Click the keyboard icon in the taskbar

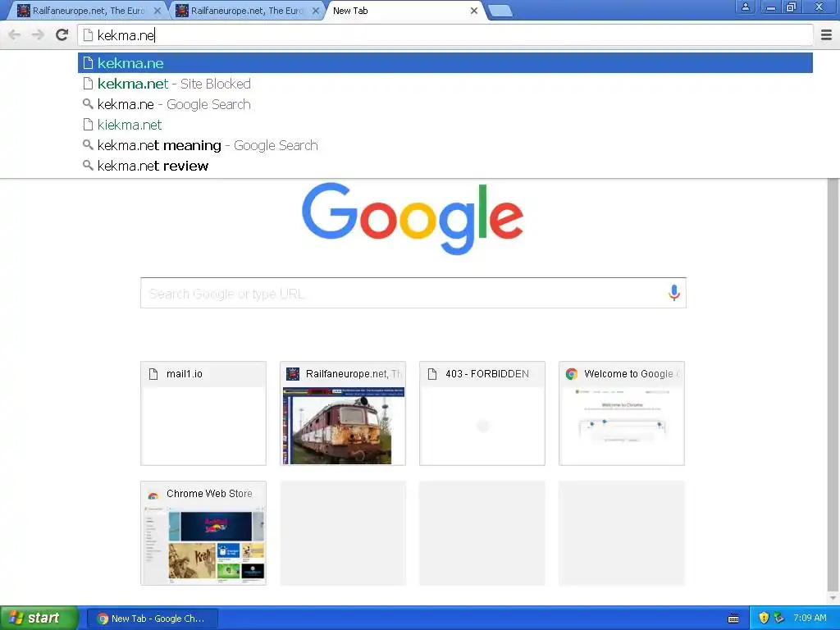pyautogui.click(x=733, y=619)
